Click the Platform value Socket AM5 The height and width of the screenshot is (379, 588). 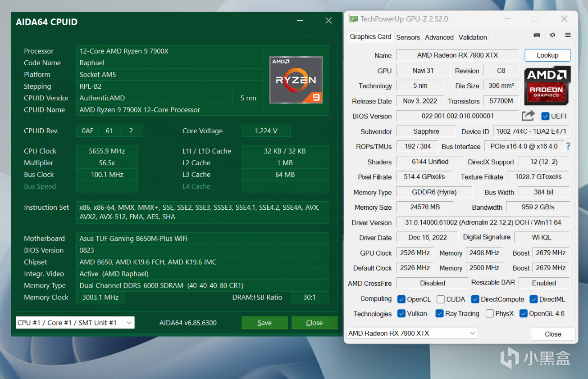(170, 75)
